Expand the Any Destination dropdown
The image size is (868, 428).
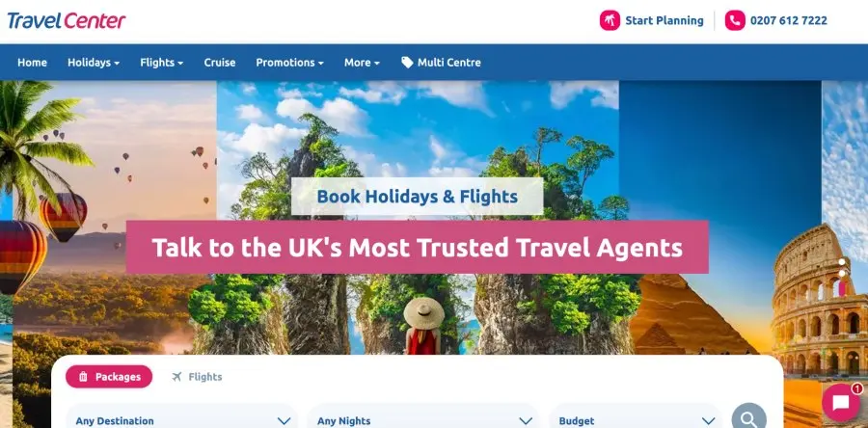click(181, 417)
